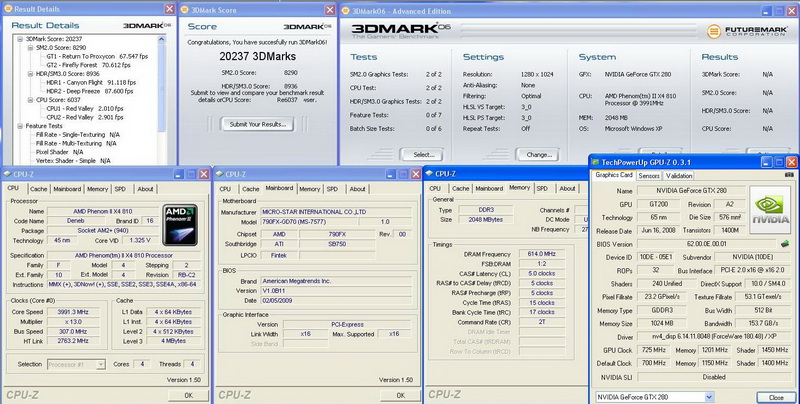This screenshot has width=800, height=404.
Task: Collapse the Feature Tests tree node
Action: click(x=19, y=125)
